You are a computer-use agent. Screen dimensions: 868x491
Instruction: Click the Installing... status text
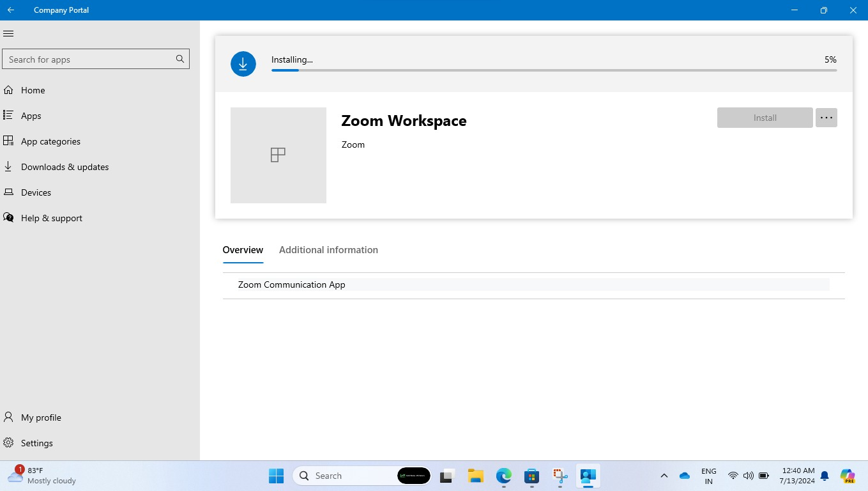[x=292, y=59]
